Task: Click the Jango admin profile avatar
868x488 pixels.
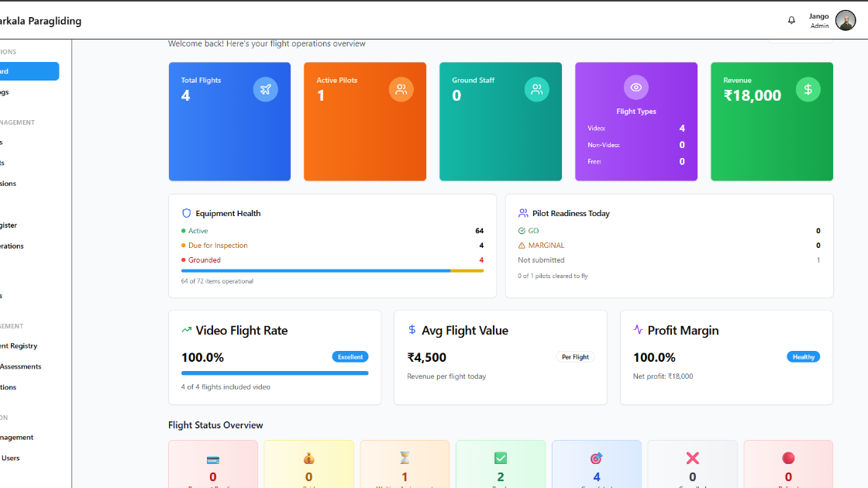Action: (x=846, y=20)
